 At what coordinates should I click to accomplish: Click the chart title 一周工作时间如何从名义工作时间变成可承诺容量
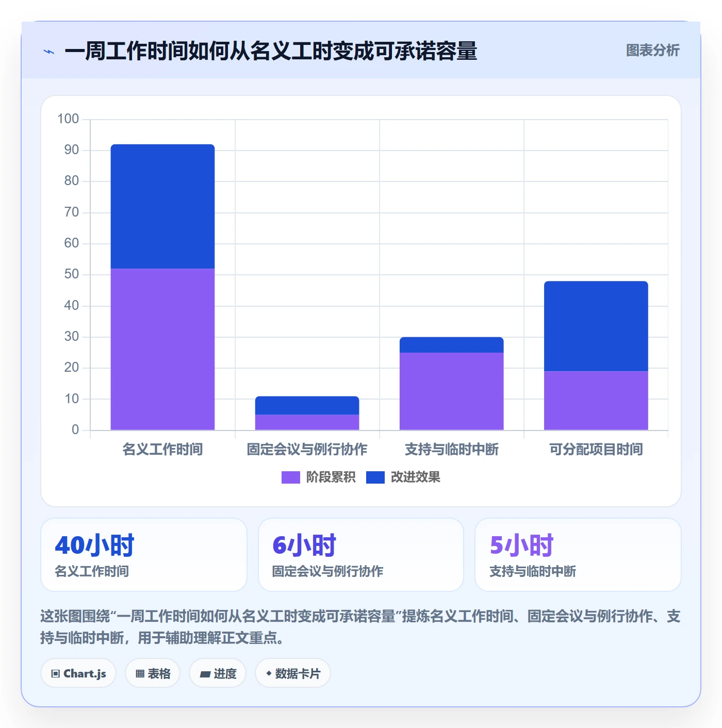tap(271, 52)
